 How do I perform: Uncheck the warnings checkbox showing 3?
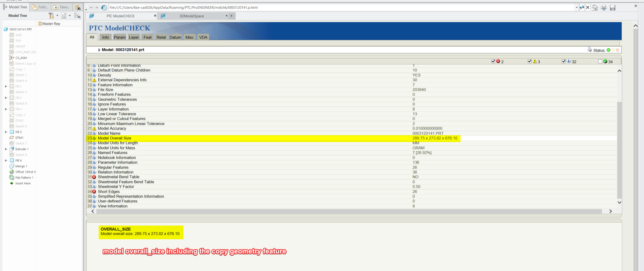coord(530,61)
